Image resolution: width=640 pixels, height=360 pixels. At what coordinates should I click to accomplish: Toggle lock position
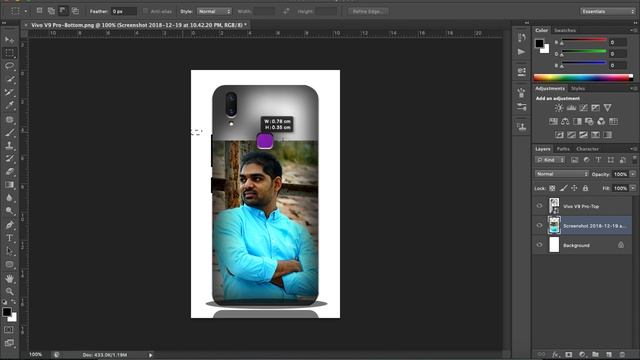574,188
